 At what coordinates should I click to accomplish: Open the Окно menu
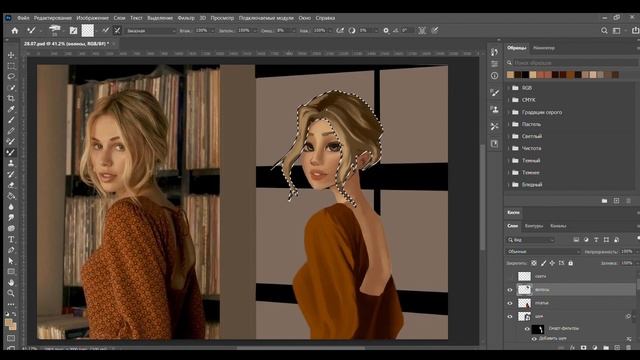(304, 18)
